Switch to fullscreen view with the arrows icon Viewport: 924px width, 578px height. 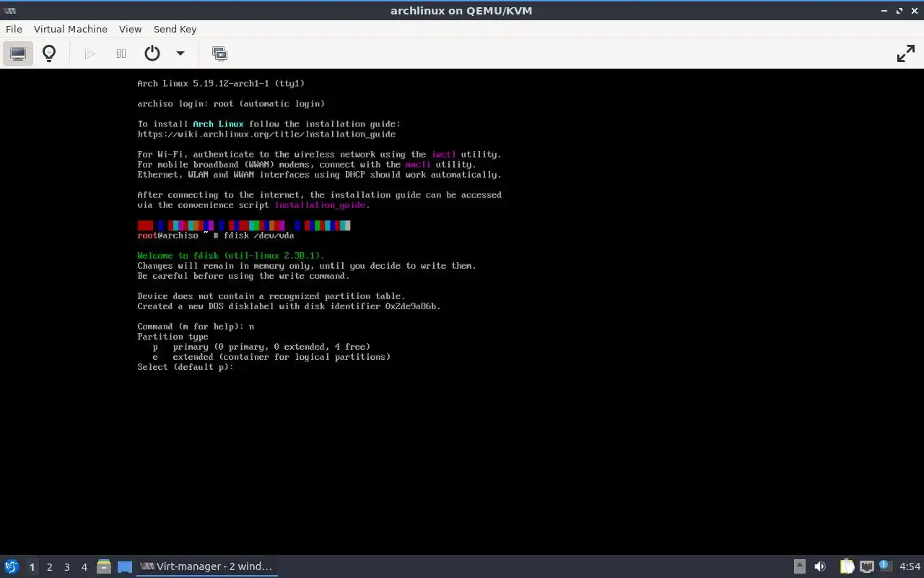click(x=906, y=53)
